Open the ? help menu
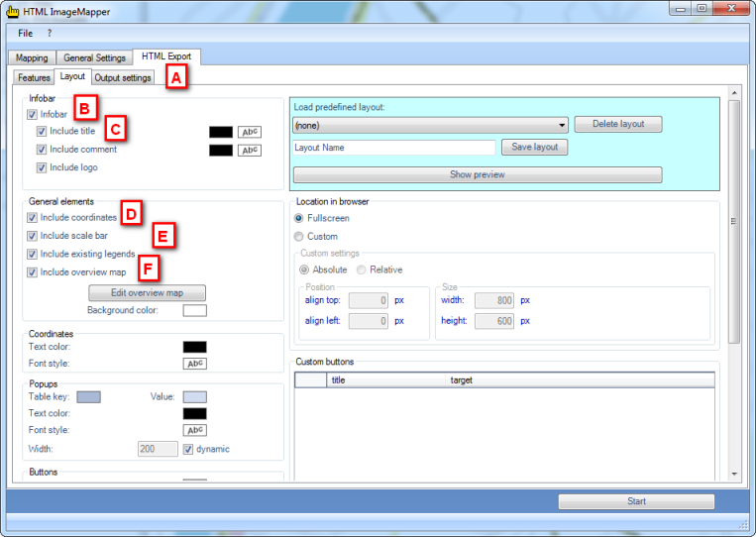This screenshot has width=756, height=537. tap(50, 33)
